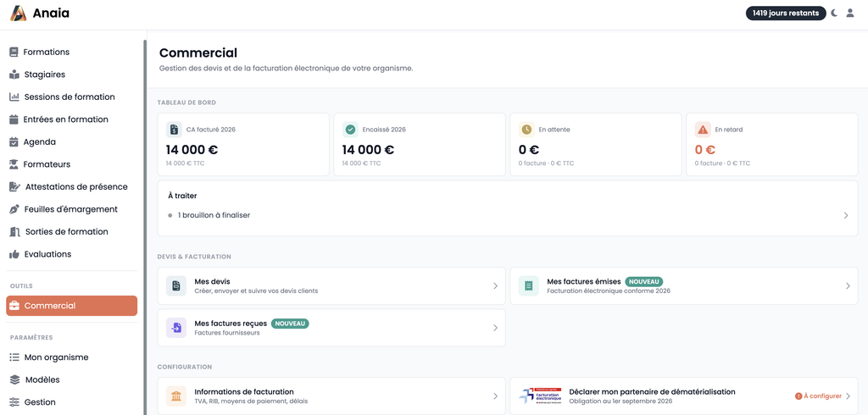Open the user account profile icon
The image size is (868, 415).
[849, 14]
